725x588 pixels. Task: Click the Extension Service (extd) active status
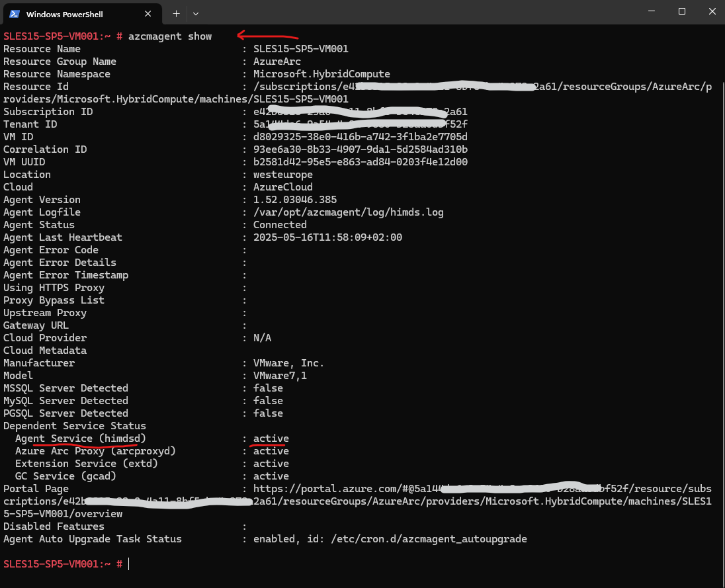point(271,464)
